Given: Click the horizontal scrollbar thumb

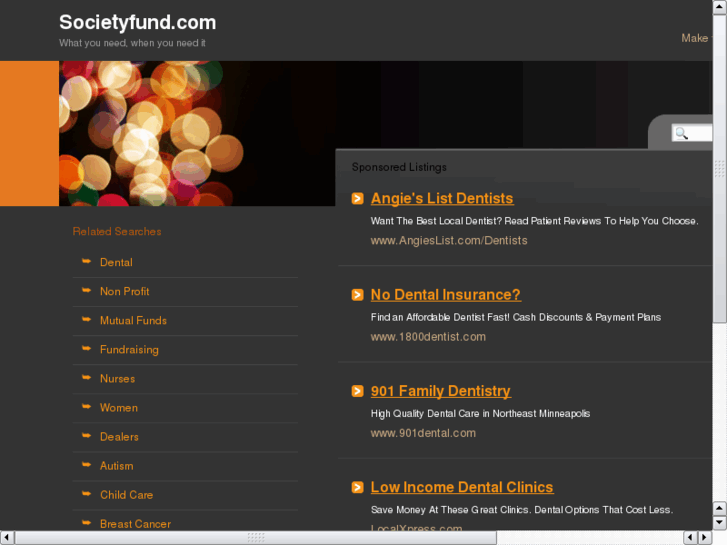Looking at the screenshot, I should (256, 538).
